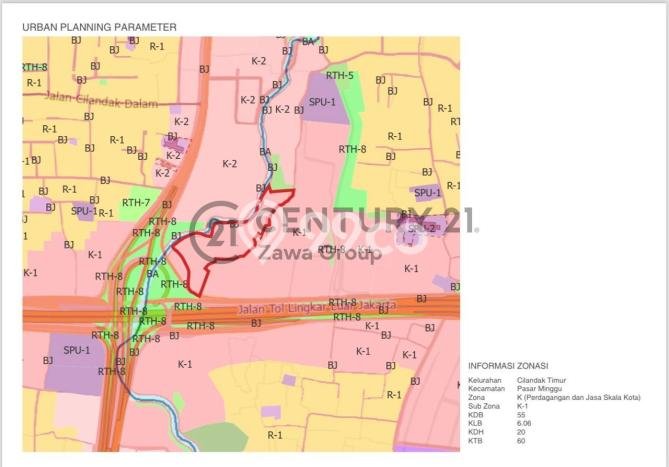Click the KTB value 60
The width and height of the screenshot is (669, 467).
pos(521,441)
